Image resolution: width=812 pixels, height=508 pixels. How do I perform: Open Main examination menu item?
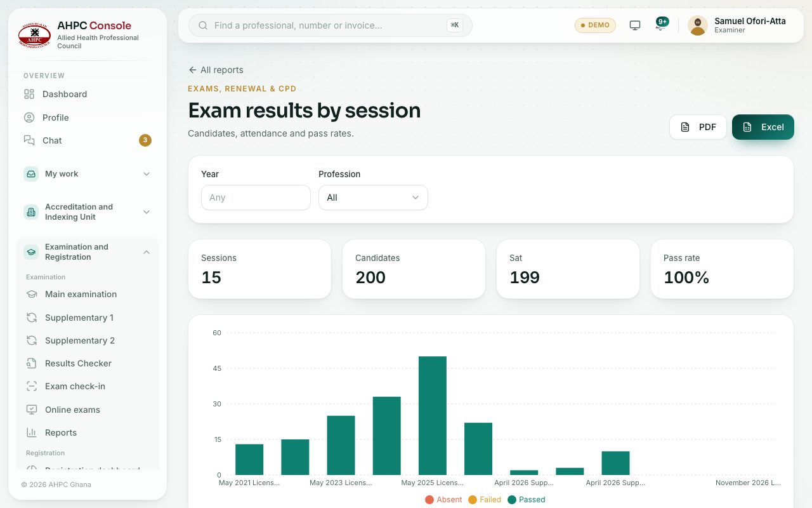click(88, 294)
